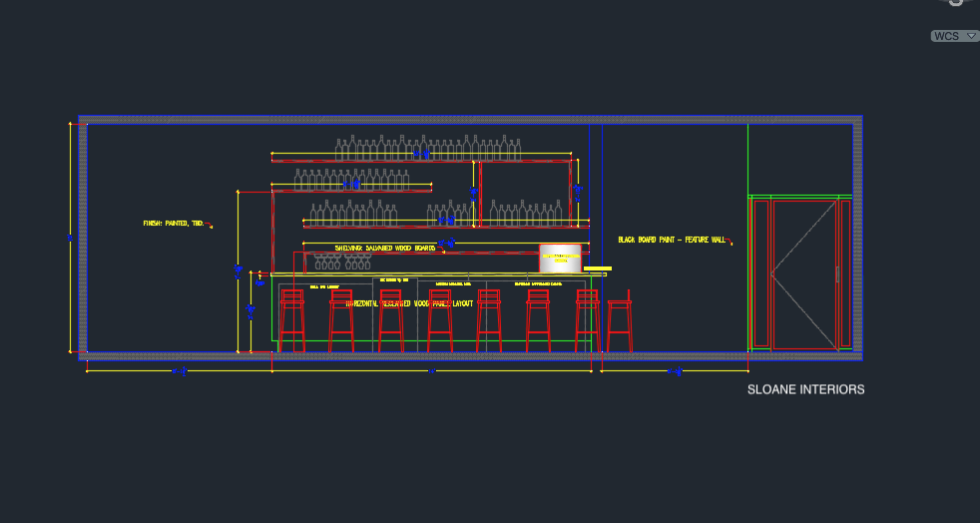Select the "SHELVING: SALVAGED WOOD BOARDS" label
The height and width of the screenshot is (523, 980).
point(384,248)
